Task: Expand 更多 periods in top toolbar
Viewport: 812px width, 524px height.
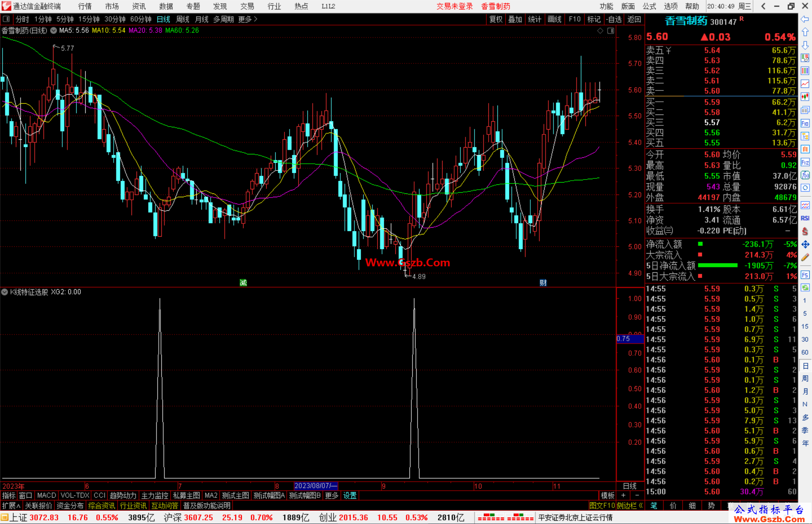Action: tap(247, 19)
